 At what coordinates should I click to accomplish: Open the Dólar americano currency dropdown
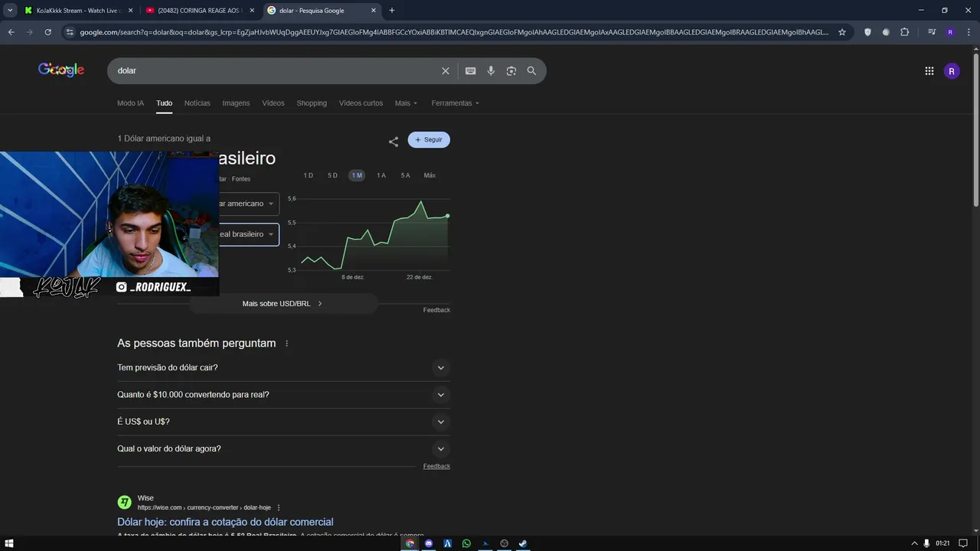(249, 204)
